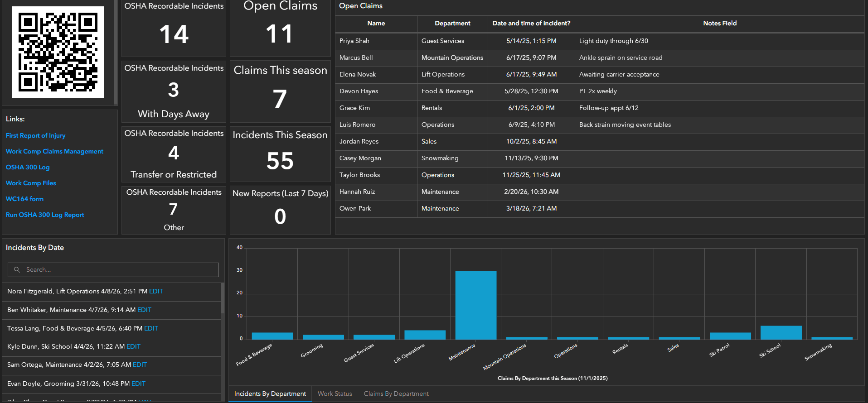868x403 pixels.
Task: Click the QR code image
Action: [58, 52]
